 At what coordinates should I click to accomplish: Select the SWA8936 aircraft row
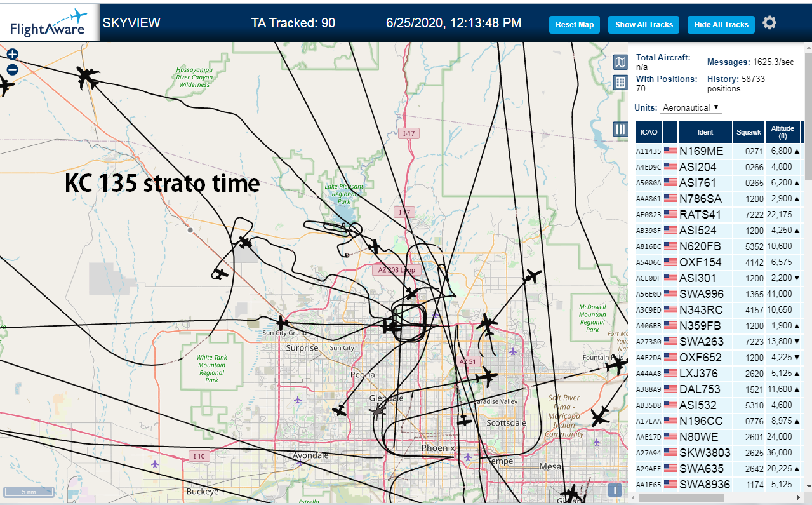pyautogui.click(x=718, y=485)
